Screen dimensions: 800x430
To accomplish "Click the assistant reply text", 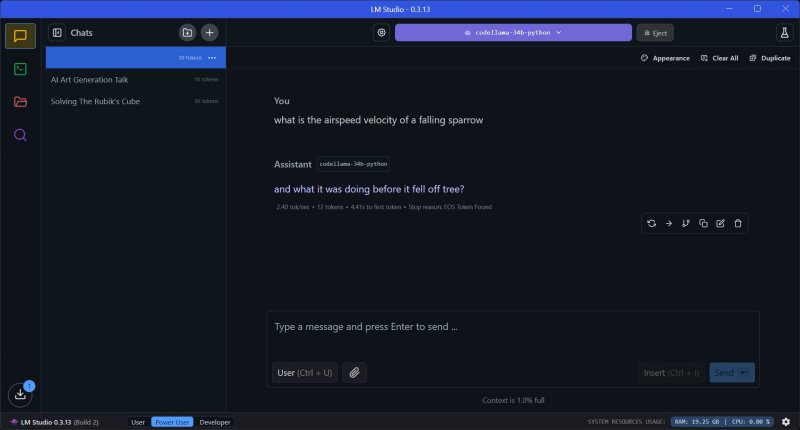I will pyautogui.click(x=369, y=189).
